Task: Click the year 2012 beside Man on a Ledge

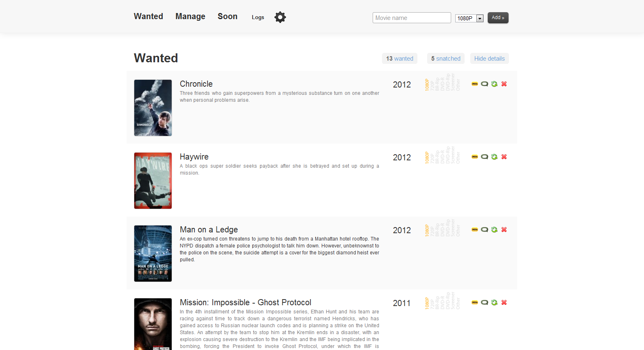Action: tap(402, 230)
